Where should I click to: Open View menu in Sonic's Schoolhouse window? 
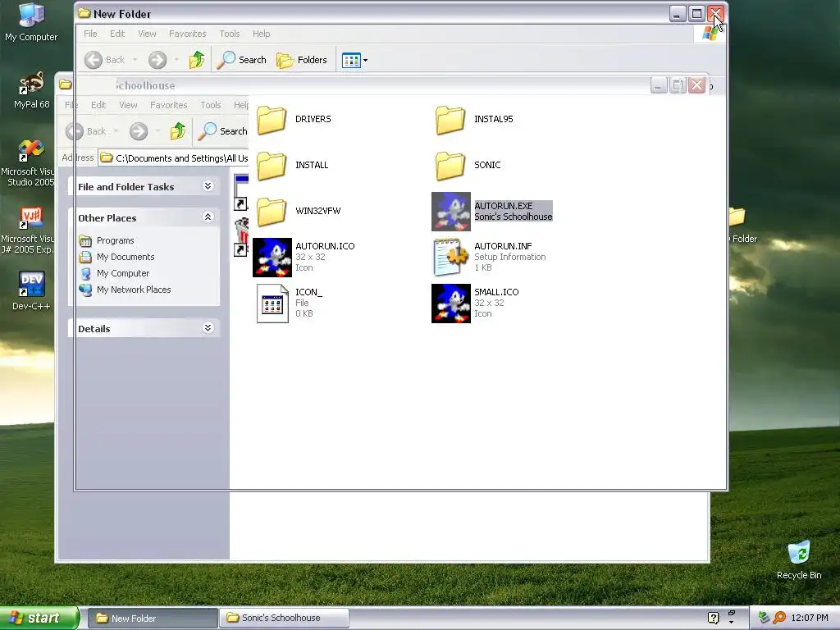point(128,105)
